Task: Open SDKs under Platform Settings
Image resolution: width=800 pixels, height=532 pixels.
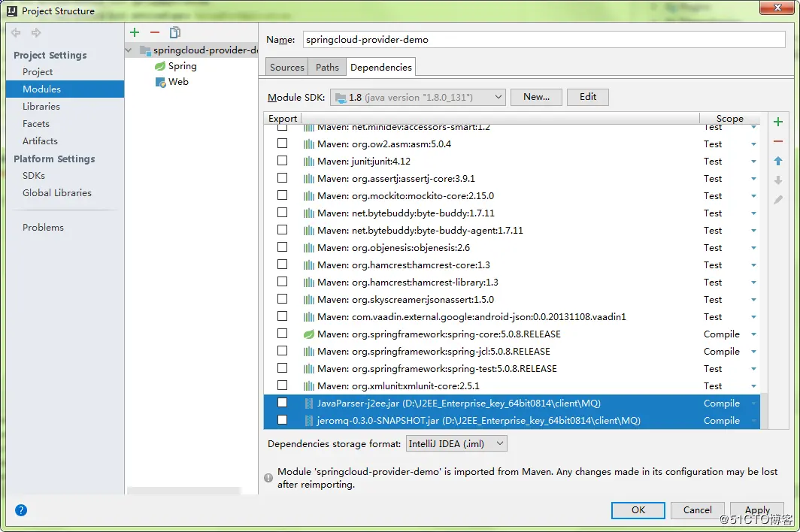Action: (x=34, y=176)
